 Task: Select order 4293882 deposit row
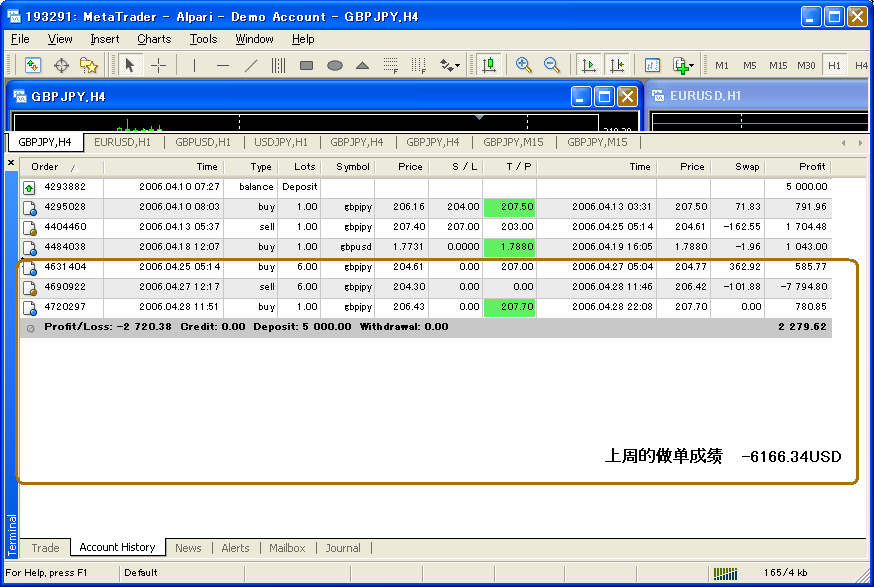point(426,187)
